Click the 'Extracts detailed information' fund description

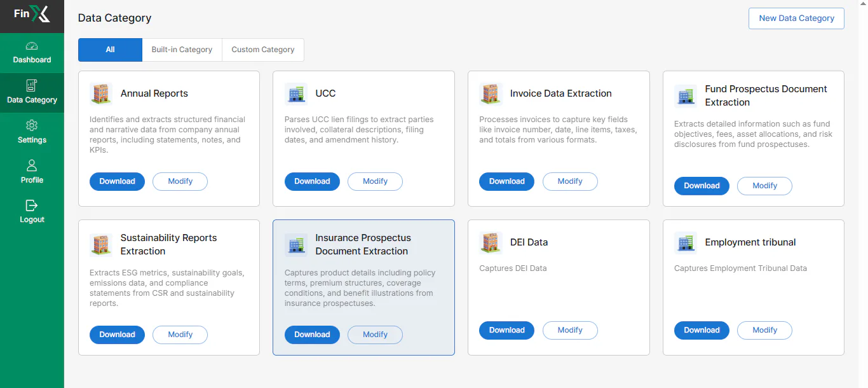tap(753, 134)
